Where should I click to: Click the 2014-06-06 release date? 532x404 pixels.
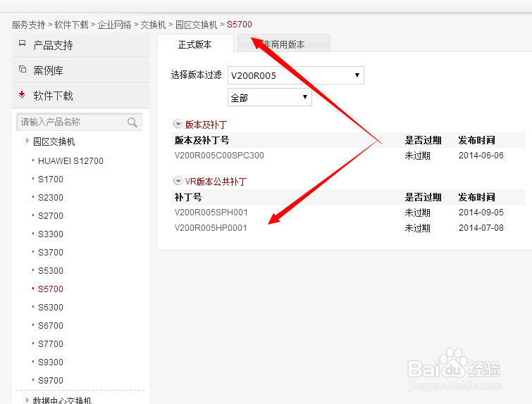481,156
